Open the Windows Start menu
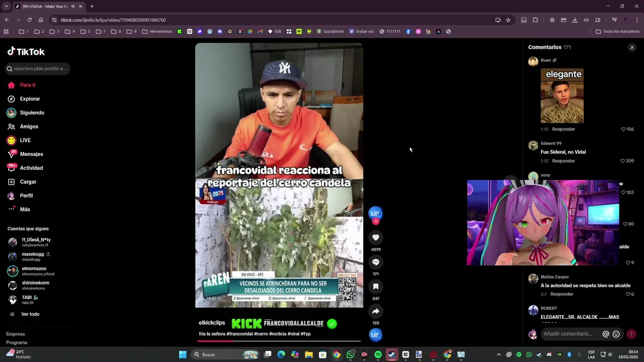This screenshot has width=644, height=362. click(x=183, y=355)
